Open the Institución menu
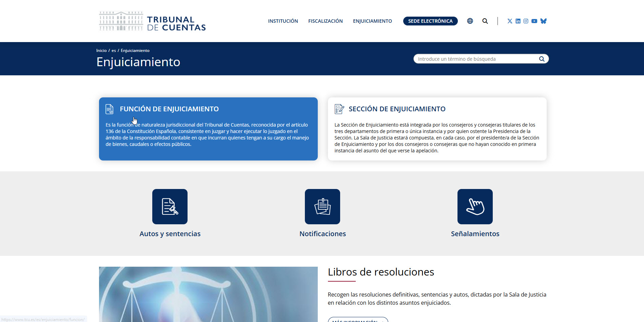This screenshot has height=322, width=644. tap(283, 21)
